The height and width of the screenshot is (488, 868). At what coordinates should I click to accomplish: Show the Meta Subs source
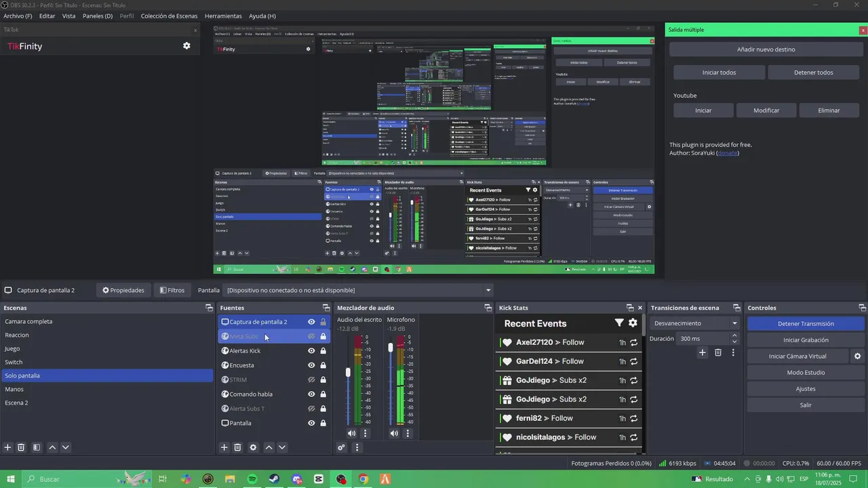[x=311, y=336]
